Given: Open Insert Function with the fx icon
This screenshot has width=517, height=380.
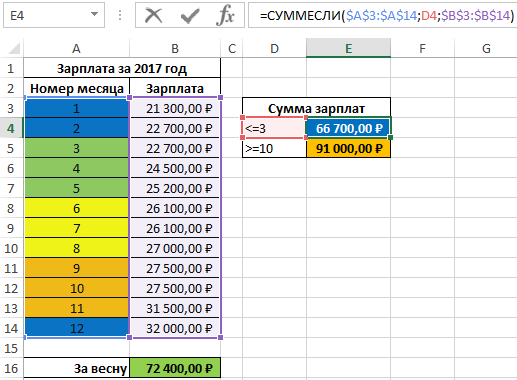Looking at the screenshot, I should tap(225, 15).
